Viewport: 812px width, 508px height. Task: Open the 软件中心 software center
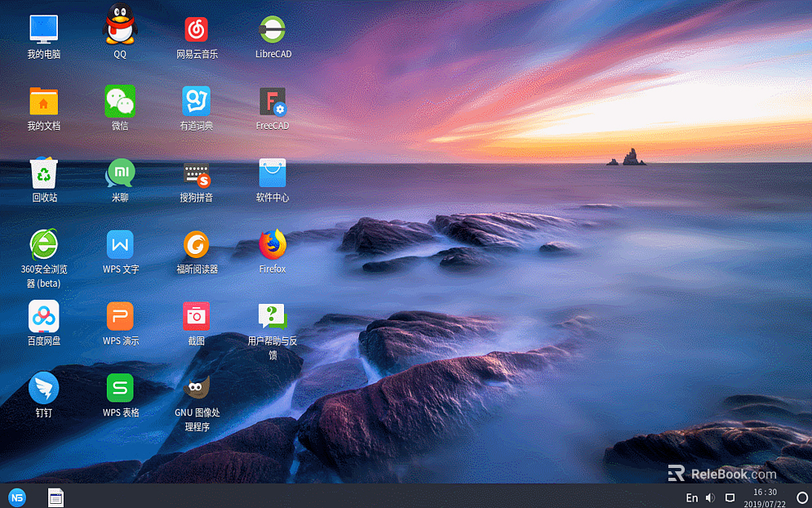(x=273, y=173)
